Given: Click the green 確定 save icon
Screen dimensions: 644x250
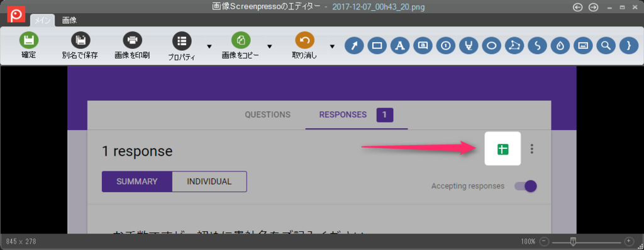Looking at the screenshot, I should [29, 40].
